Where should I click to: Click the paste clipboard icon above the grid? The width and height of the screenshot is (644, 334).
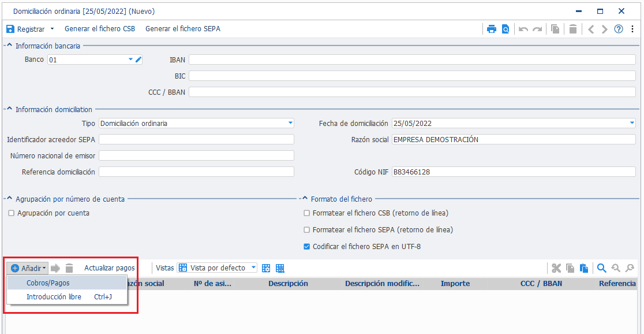[583, 268]
